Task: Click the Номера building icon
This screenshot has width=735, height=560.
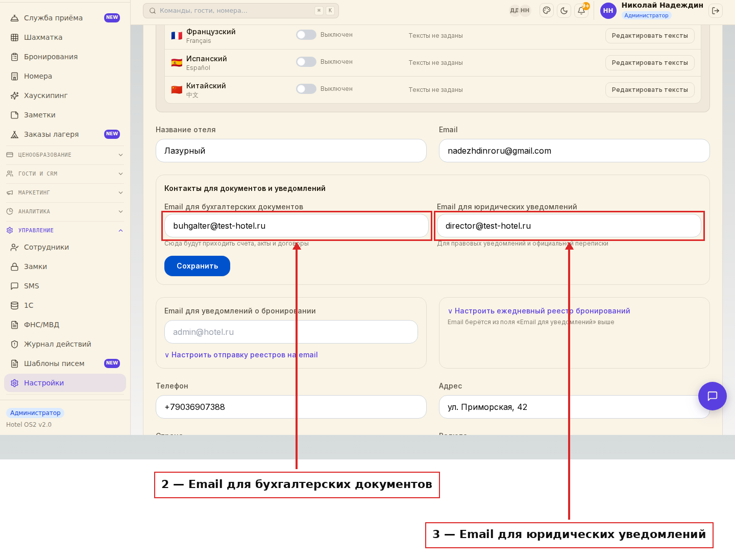Action: click(x=15, y=76)
